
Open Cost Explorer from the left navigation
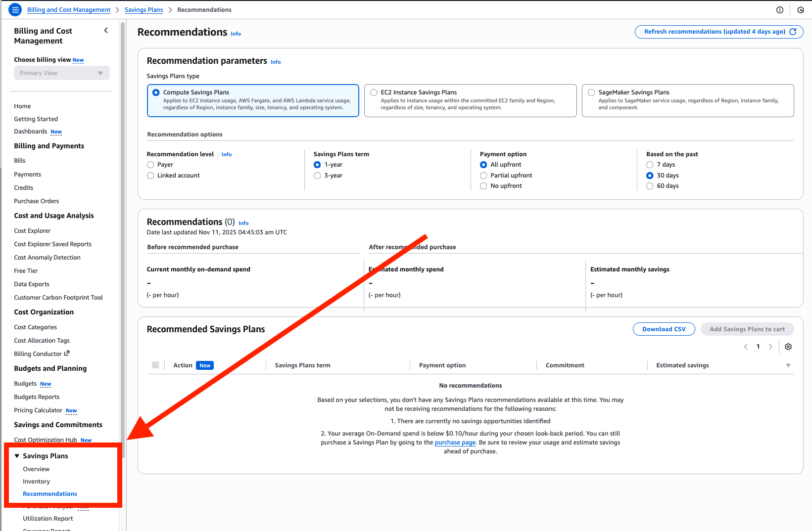32,230
